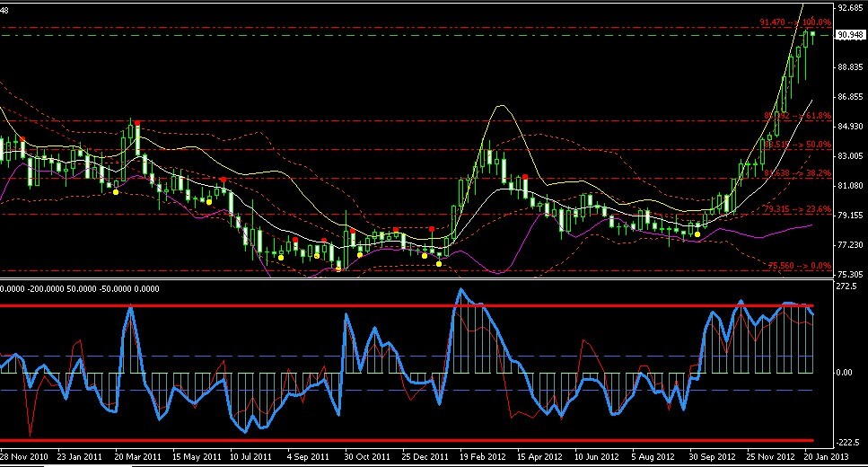
Task: Click the 92.685 price axis value
Action: (x=851, y=8)
